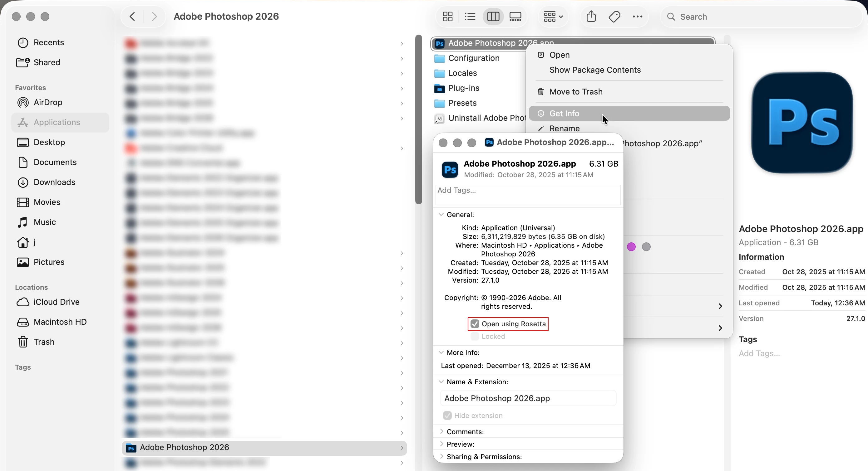Viewport: 868px width, 471px height.
Task: Click the left column scrollbar
Action: click(418, 119)
